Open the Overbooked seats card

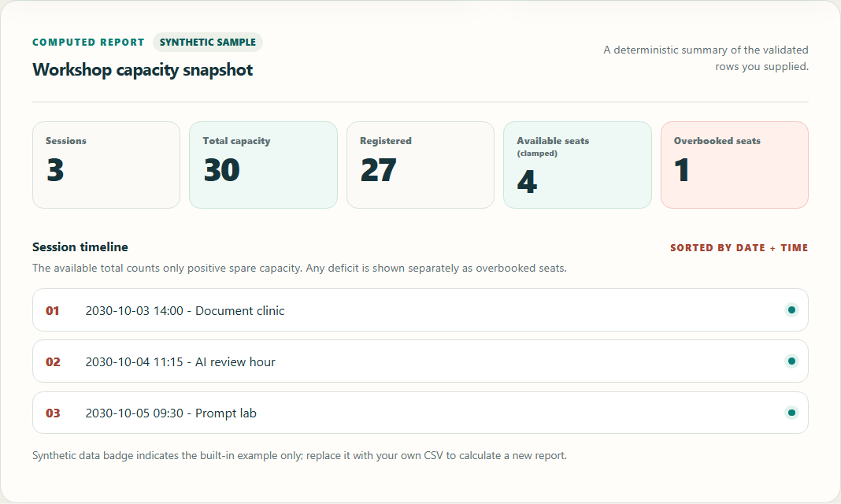[x=735, y=165]
